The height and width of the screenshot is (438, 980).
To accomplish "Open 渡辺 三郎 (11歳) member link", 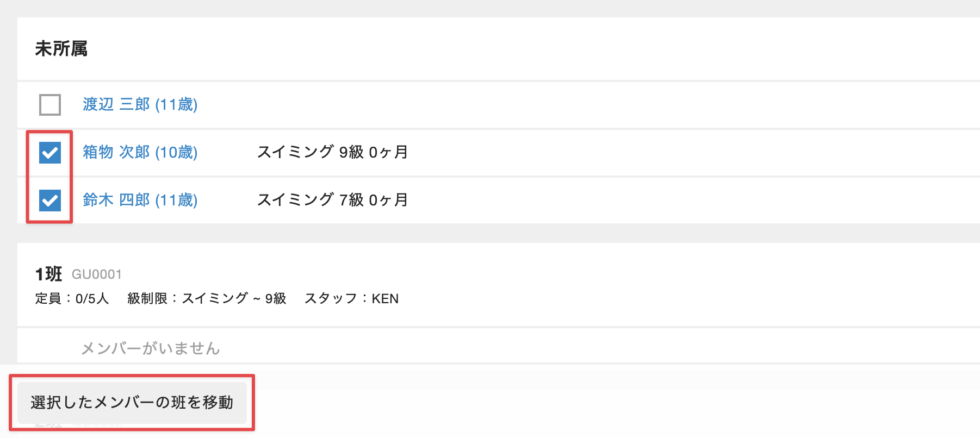I will coord(140,104).
